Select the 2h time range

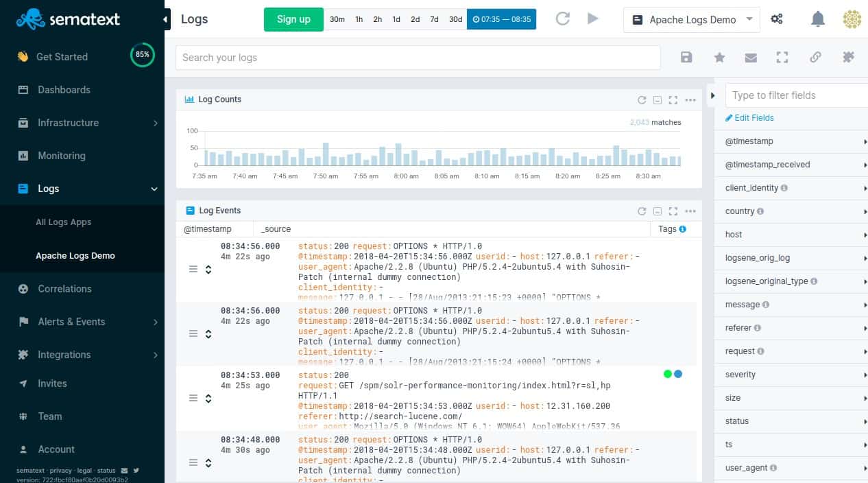pos(377,19)
